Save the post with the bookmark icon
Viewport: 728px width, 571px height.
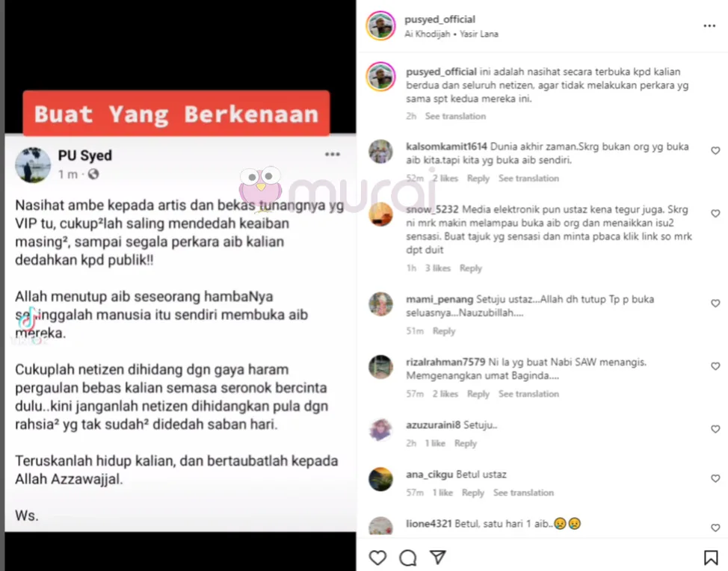pos(710,558)
